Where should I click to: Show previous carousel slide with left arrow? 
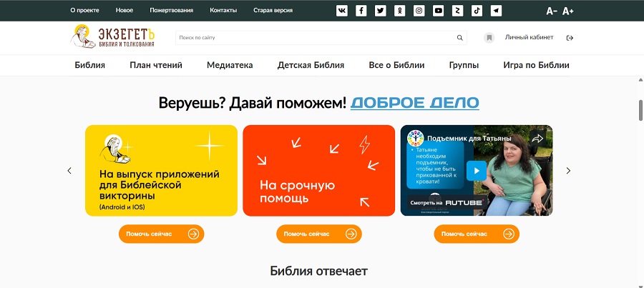pyautogui.click(x=69, y=171)
